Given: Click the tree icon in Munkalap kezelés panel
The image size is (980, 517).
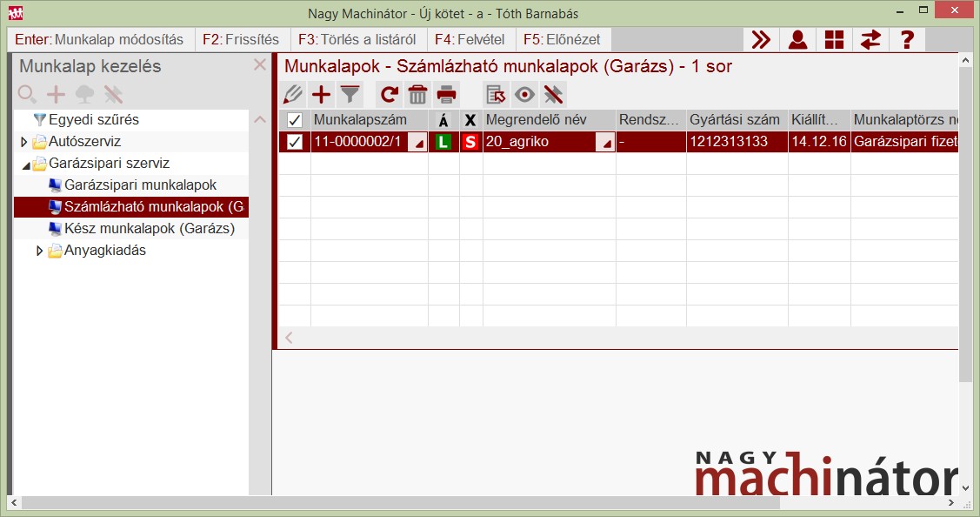Looking at the screenshot, I should (84, 95).
